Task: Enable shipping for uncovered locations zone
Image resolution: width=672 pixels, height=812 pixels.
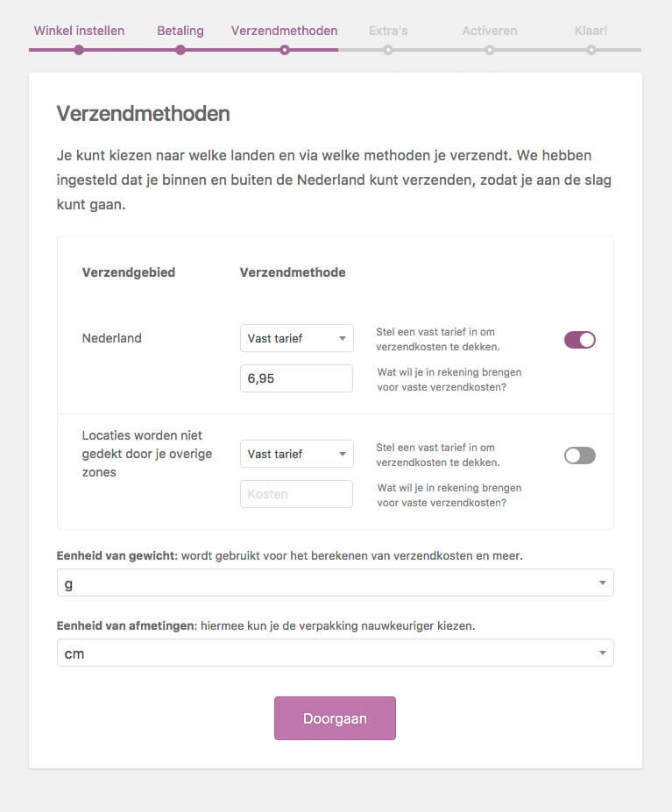Action: click(579, 455)
